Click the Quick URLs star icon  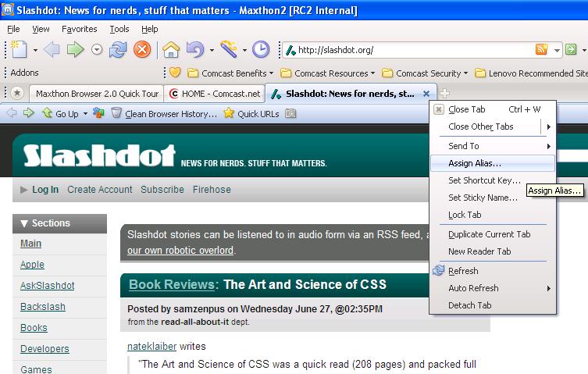click(x=229, y=113)
